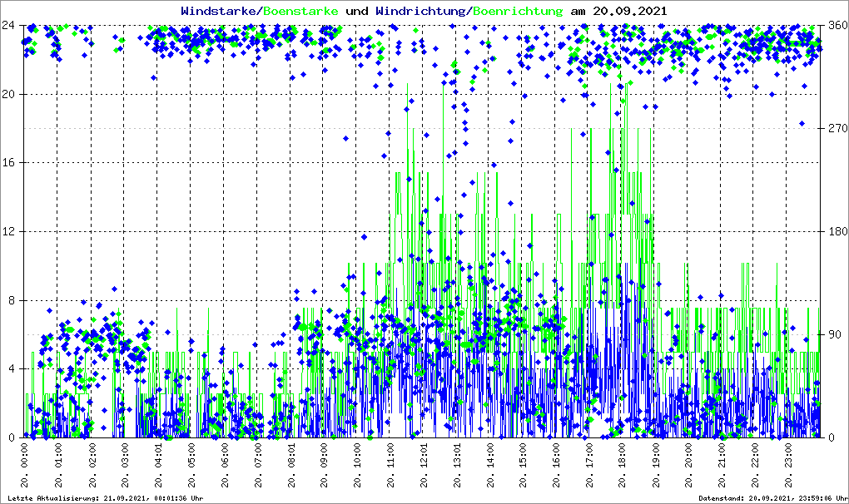
Task: Click the right axis value 180
Action: [x=837, y=231]
